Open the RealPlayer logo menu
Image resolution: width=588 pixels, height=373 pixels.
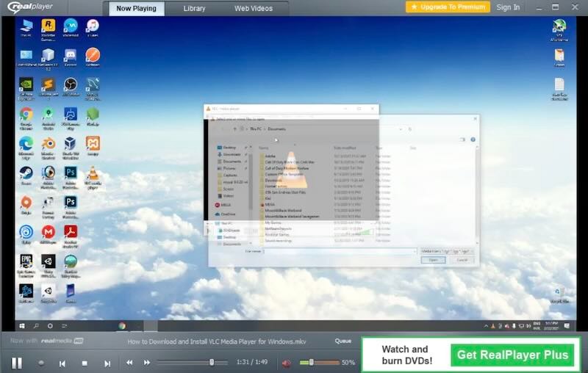[30, 7]
